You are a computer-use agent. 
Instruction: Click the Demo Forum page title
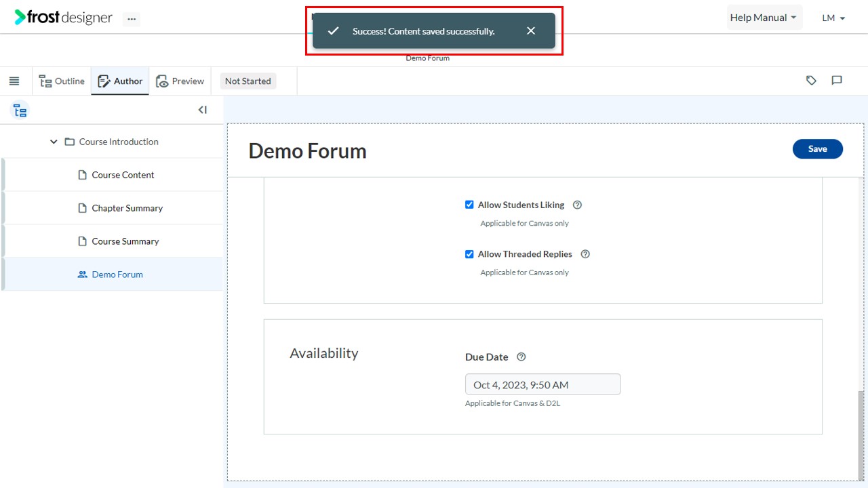pyautogui.click(x=307, y=150)
